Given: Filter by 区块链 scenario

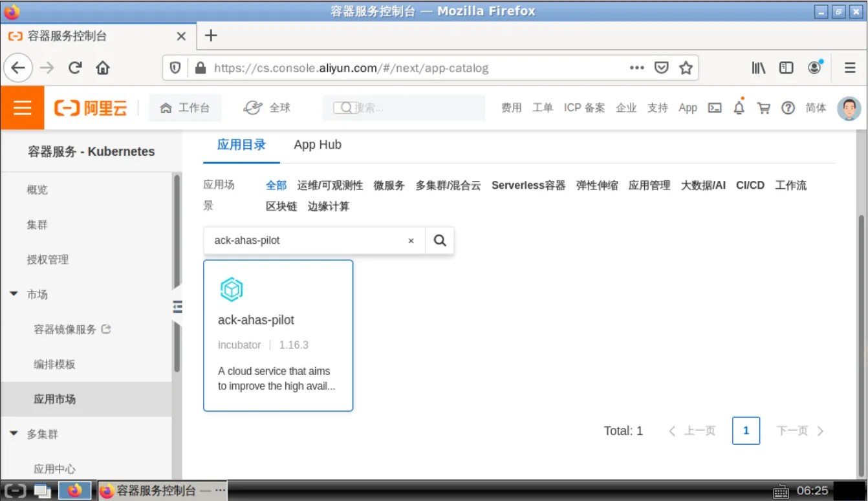Looking at the screenshot, I should click(x=281, y=207).
